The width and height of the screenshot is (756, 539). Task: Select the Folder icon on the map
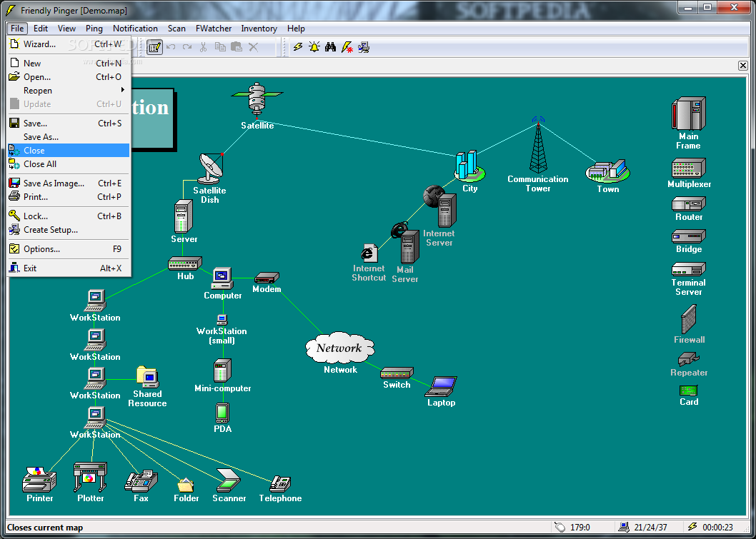pyautogui.click(x=186, y=485)
